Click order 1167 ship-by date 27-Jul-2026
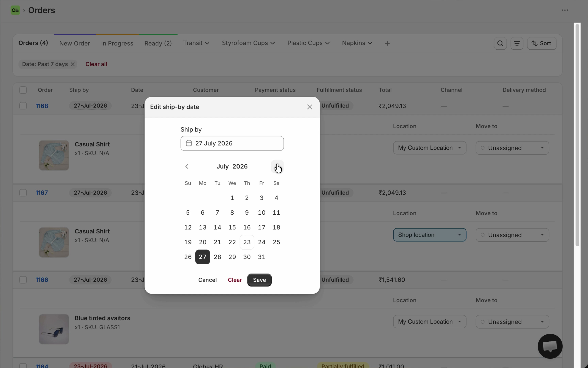 90,193
